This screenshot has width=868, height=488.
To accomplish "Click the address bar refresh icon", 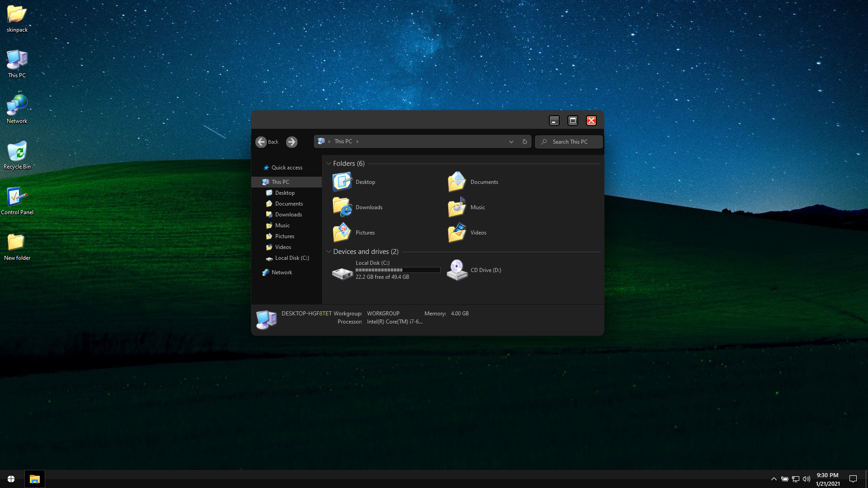I will [x=524, y=142].
